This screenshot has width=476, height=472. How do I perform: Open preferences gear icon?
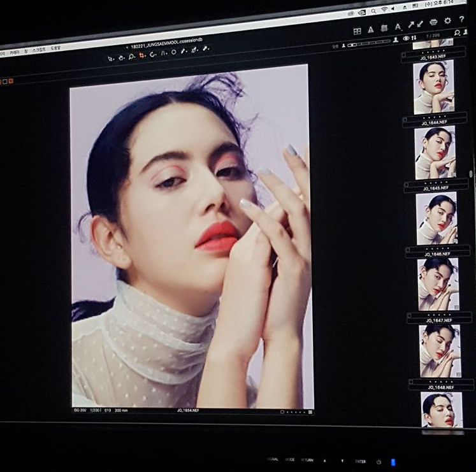click(x=447, y=20)
